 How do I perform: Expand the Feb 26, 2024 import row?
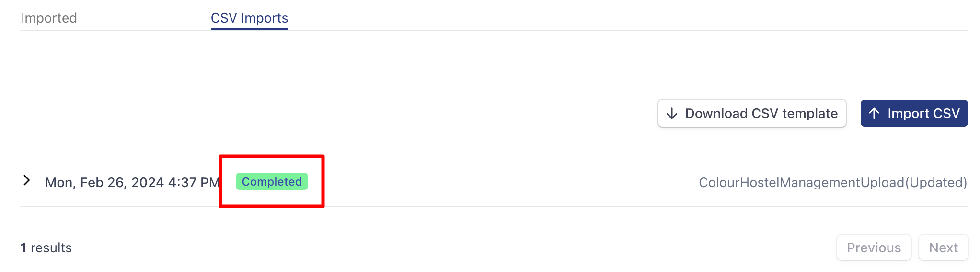pyautogui.click(x=27, y=181)
